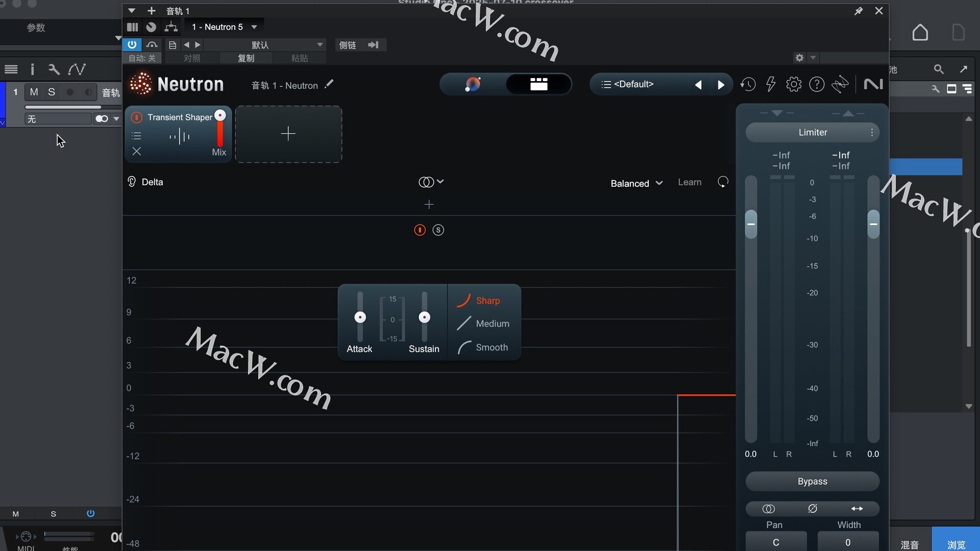Viewport: 980px width, 551px height.
Task: Click the Bypass button
Action: [812, 482]
